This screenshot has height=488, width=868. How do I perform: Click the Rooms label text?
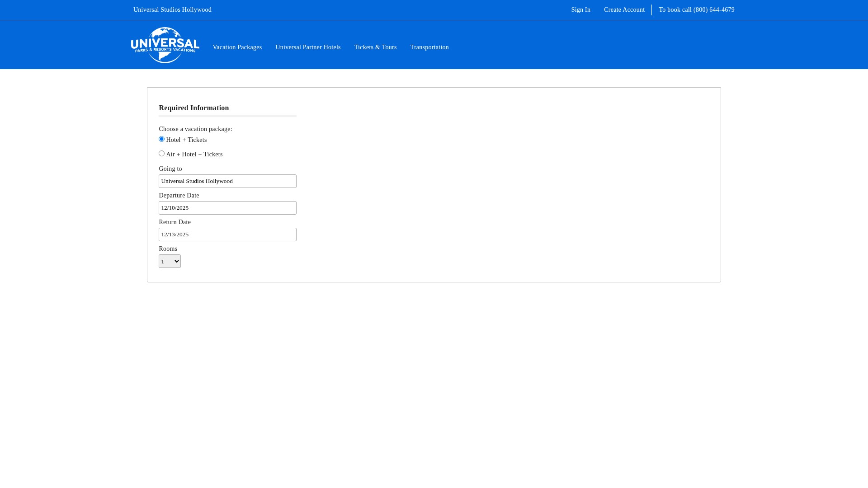(x=168, y=249)
